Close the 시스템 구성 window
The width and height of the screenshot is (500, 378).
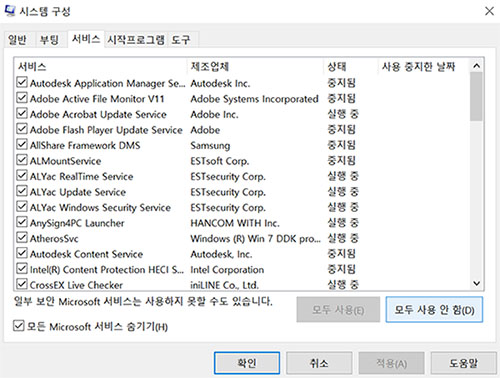pos(489,11)
